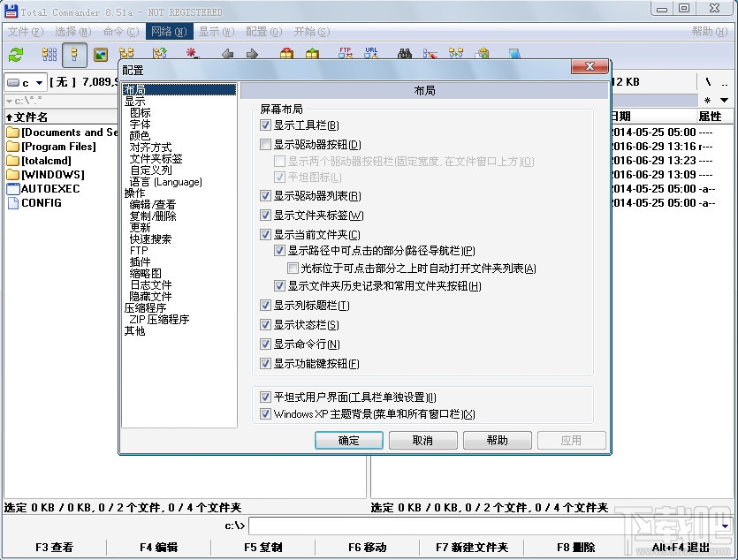The image size is (738, 560).
Task: Toggle 显示功能键按钮(F) checkbox
Action: [x=265, y=363]
